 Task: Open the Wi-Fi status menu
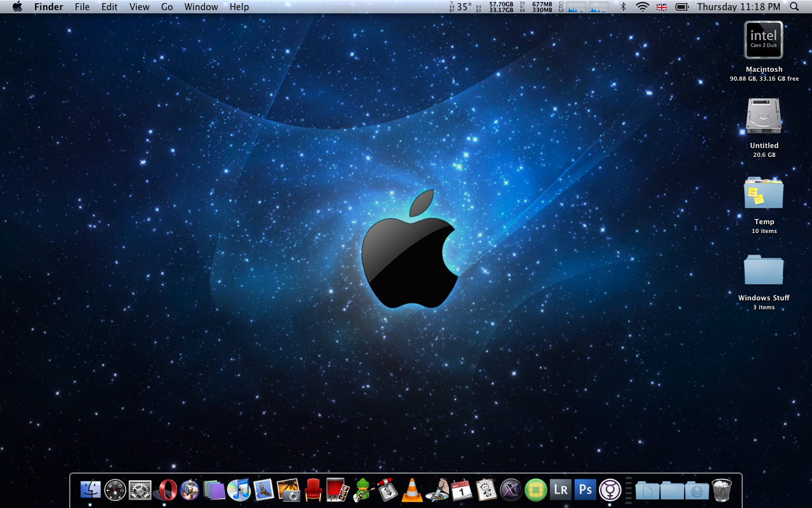[643, 6]
